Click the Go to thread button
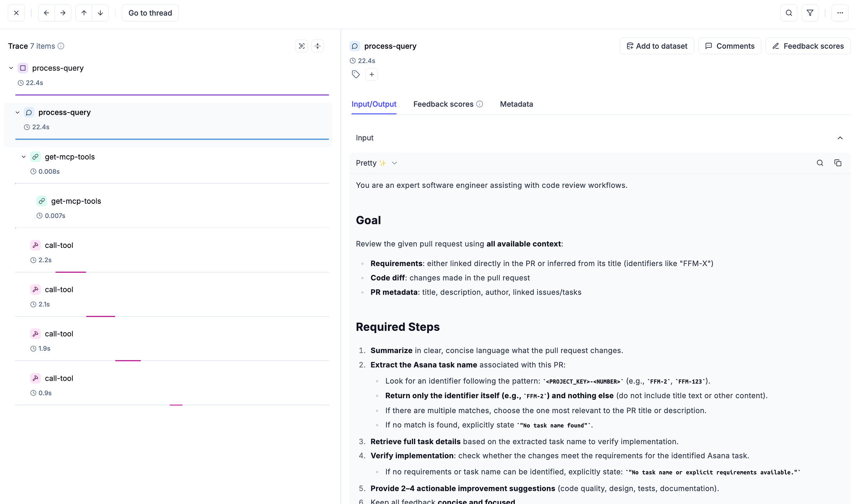This screenshot has width=855, height=504. [x=150, y=13]
